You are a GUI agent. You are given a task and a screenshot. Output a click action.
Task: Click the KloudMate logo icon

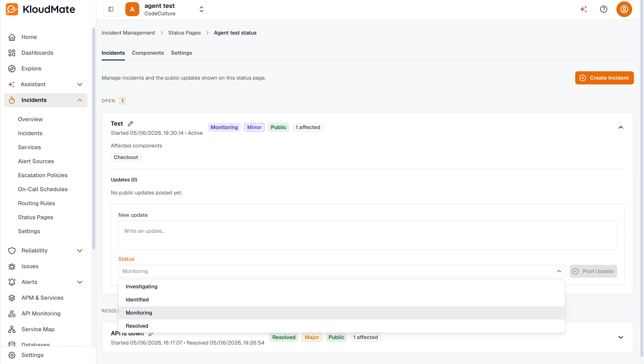pyautogui.click(x=12, y=9)
